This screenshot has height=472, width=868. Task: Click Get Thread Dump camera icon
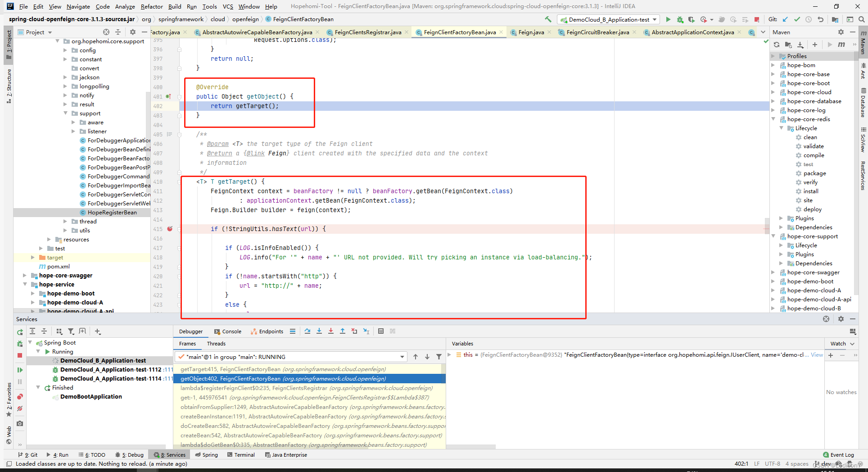[x=20, y=423]
